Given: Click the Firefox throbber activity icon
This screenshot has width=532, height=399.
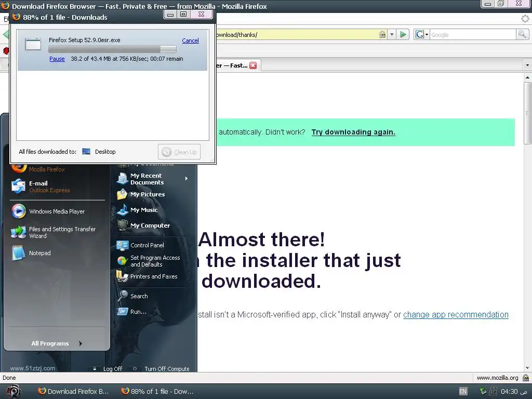Looking at the screenshot, I should pyautogui.click(x=525, y=19).
